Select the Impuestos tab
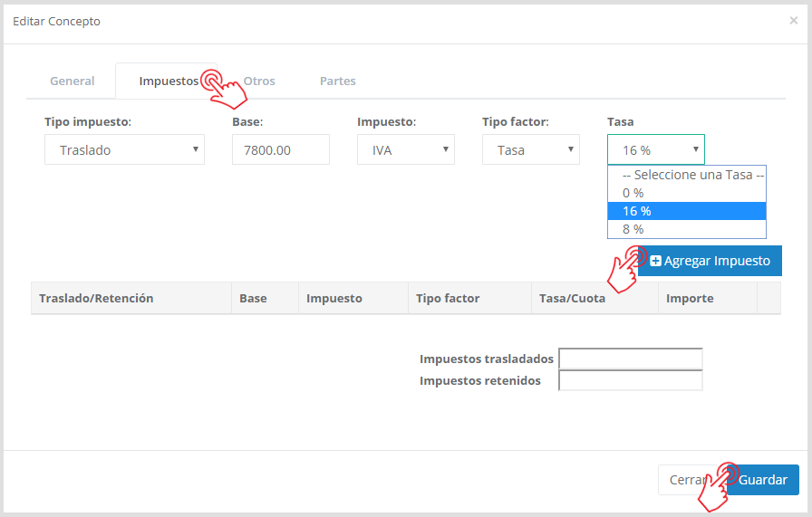 (169, 81)
